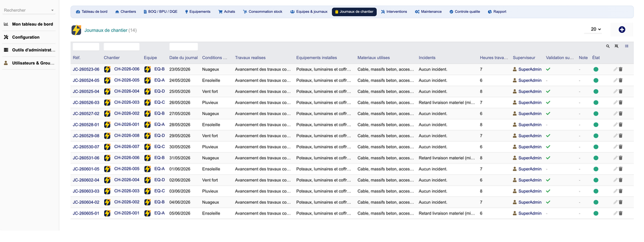This screenshot has height=242, width=644.
Task: Delete journal JC-260523-06 with trash icon
Action: [x=620, y=69]
